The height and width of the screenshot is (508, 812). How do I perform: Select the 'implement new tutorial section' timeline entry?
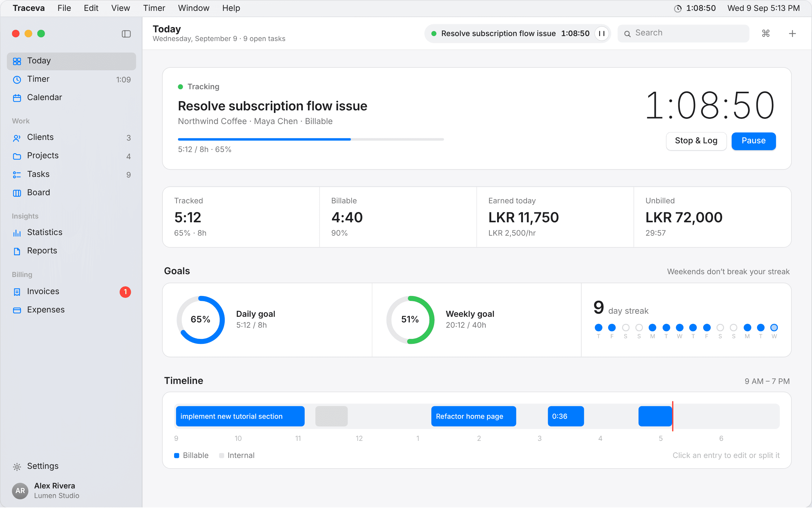click(240, 416)
